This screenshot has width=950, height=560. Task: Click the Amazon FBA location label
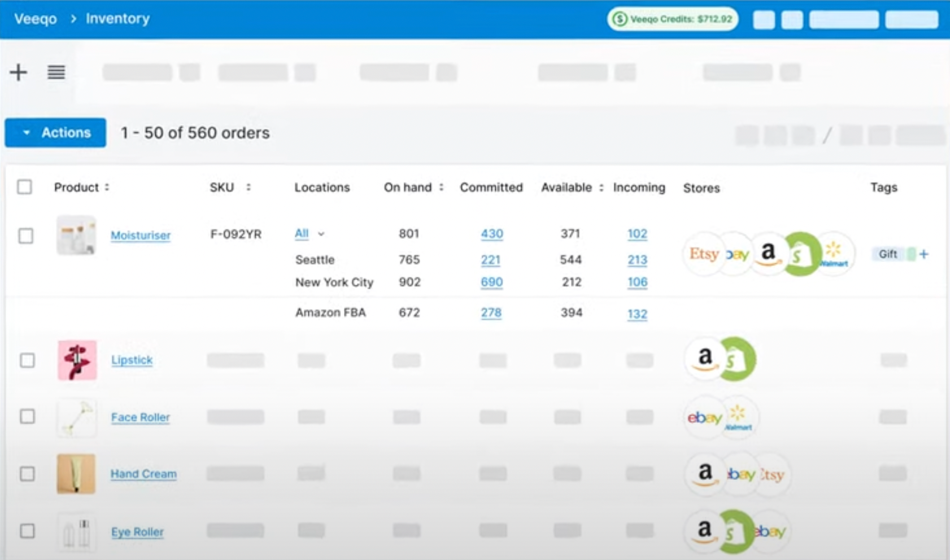point(330,313)
